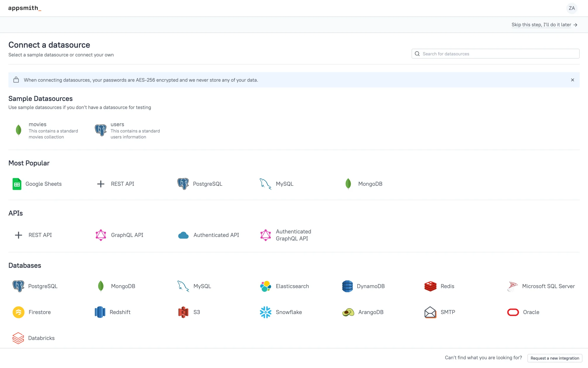588x368 pixels.
Task: Dismiss the AES-256 encryption notice
Action: 572,80
